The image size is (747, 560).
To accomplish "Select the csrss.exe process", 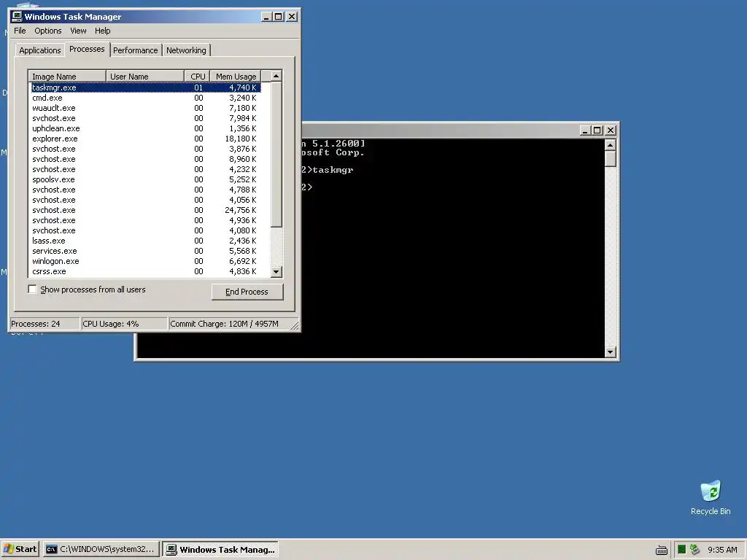I will tap(146, 271).
